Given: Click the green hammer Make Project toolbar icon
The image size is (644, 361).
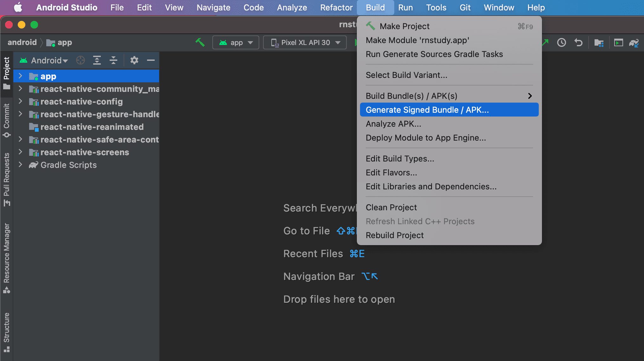Looking at the screenshot, I should (x=200, y=42).
